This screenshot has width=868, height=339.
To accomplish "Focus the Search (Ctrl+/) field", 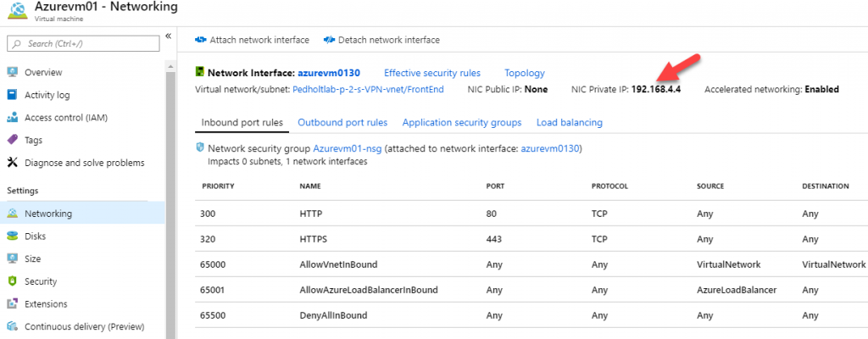I will pos(83,43).
